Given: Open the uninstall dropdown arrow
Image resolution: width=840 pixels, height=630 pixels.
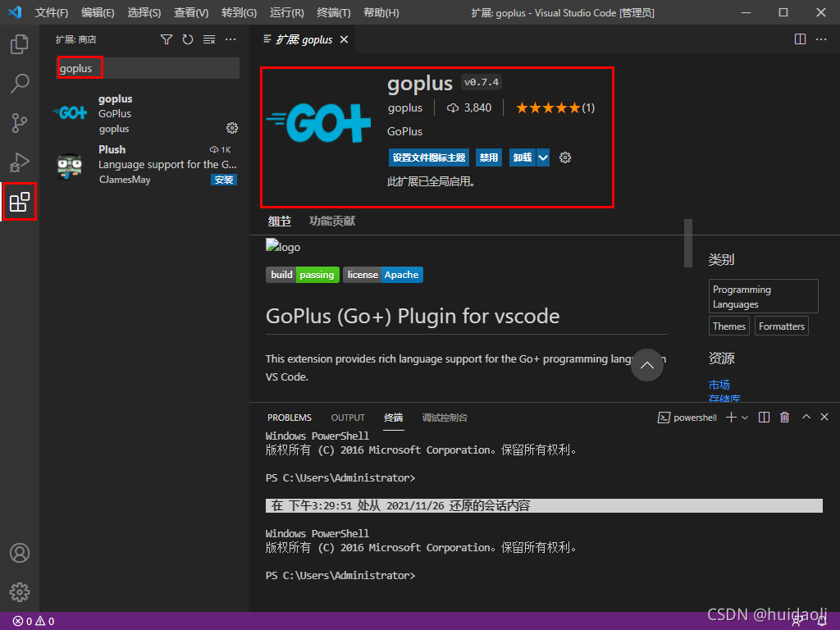Looking at the screenshot, I should point(543,157).
